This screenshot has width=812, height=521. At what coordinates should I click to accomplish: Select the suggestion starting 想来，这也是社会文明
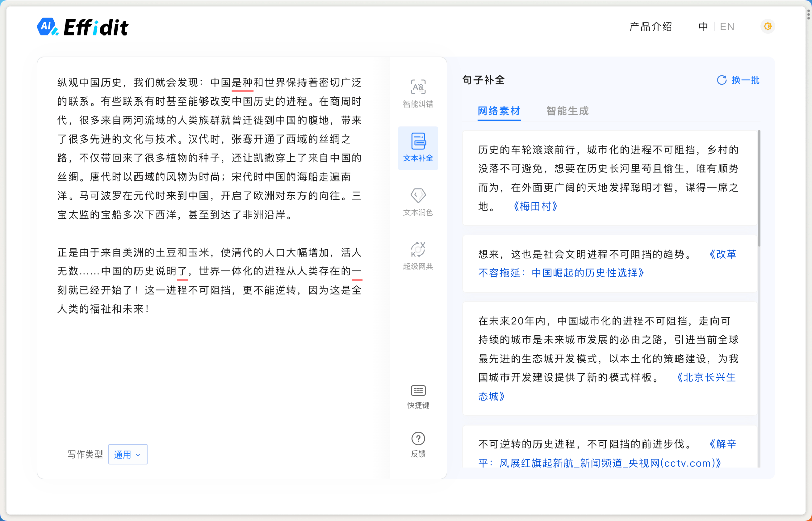610,264
